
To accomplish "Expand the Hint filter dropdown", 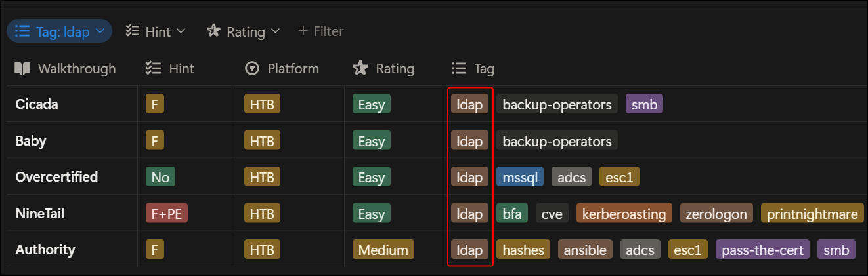I will [156, 31].
